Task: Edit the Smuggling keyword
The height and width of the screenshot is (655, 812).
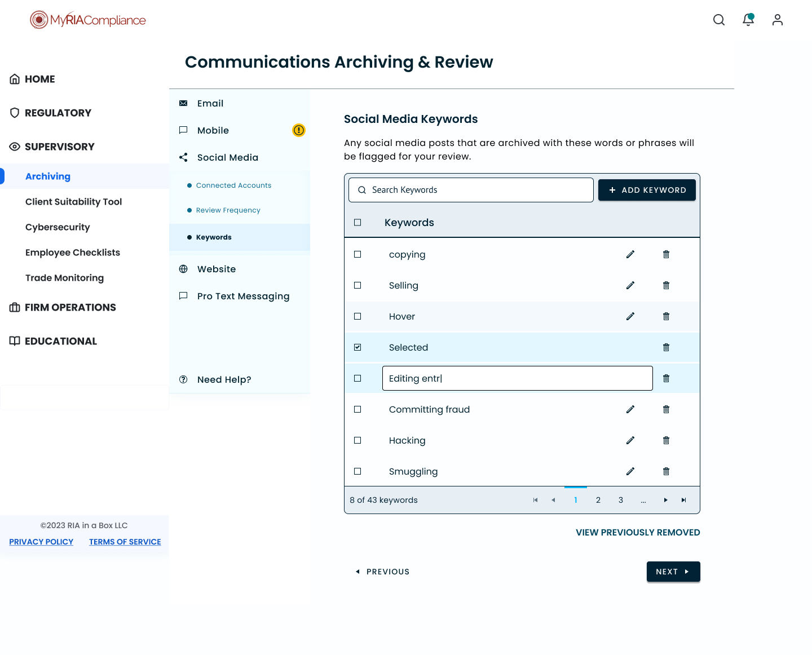Action: click(630, 471)
